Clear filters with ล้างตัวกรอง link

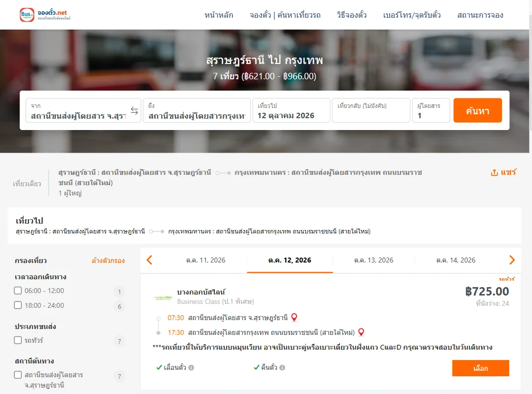[108, 261]
